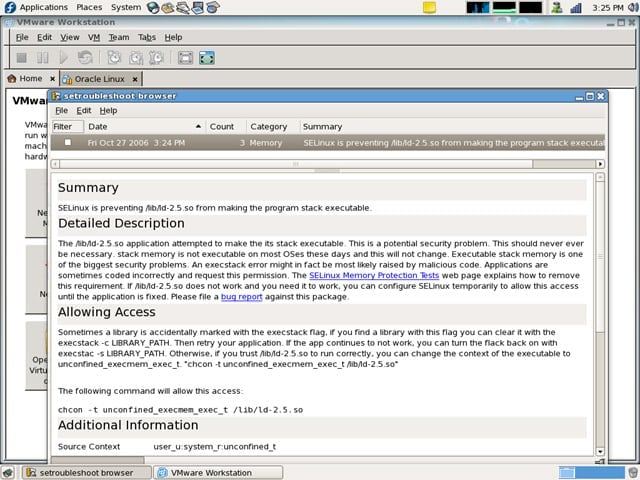This screenshot has height=480, width=640.
Task: Click the revert to snapshot toolbar icon
Action: (x=136, y=58)
